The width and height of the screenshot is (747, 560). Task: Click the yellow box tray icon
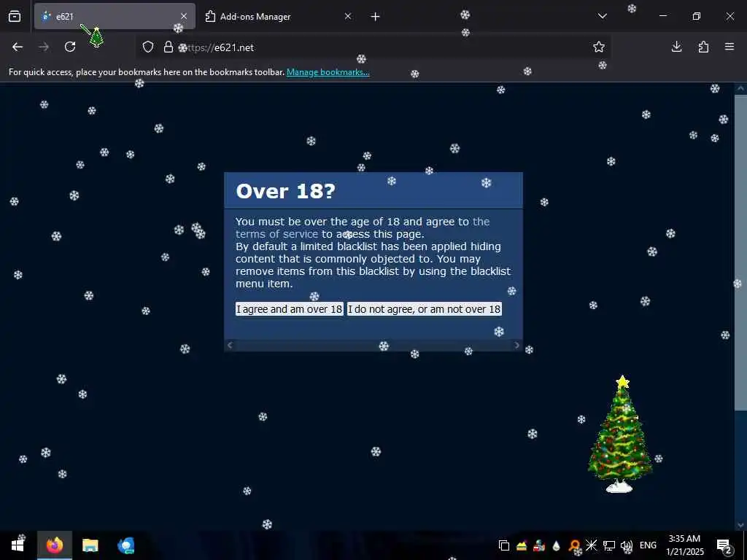(x=522, y=545)
